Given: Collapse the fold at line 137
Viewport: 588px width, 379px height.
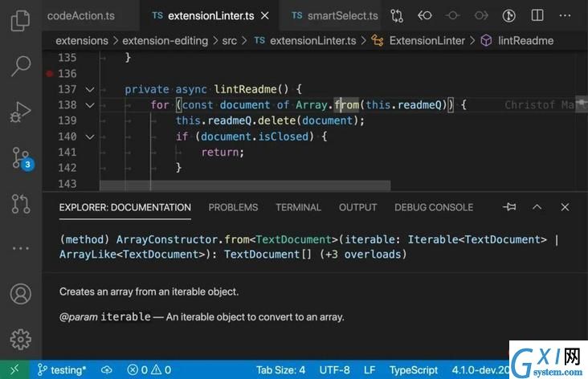Looking at the screenshot, I should [x=90, y=89].
